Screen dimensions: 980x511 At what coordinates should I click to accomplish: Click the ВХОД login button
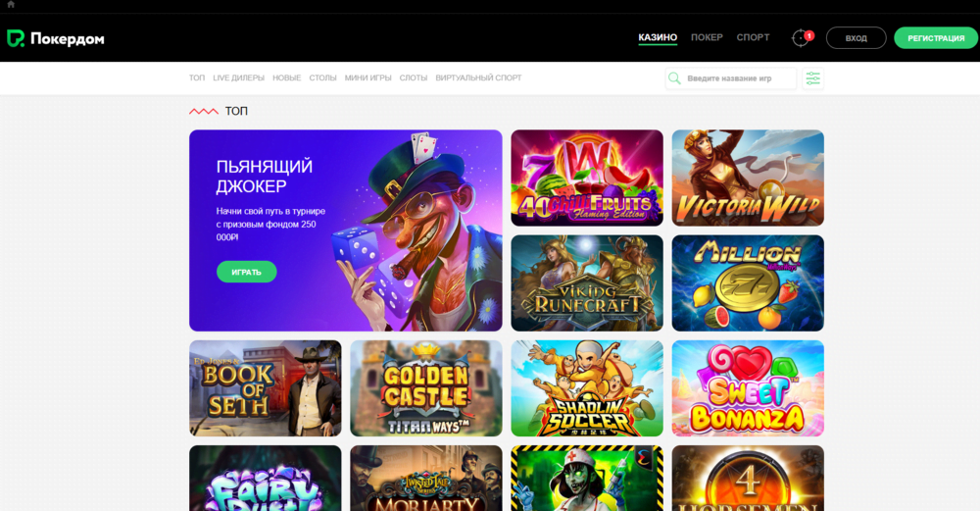[x=857, y=38]
